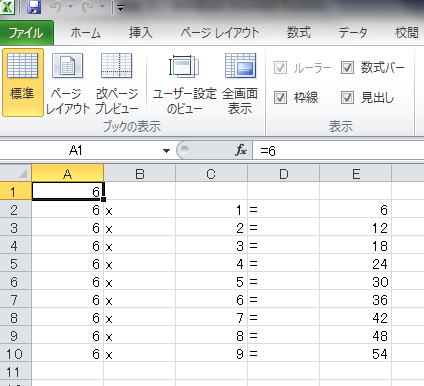Toggle the 数式バー checkbox

347,68
